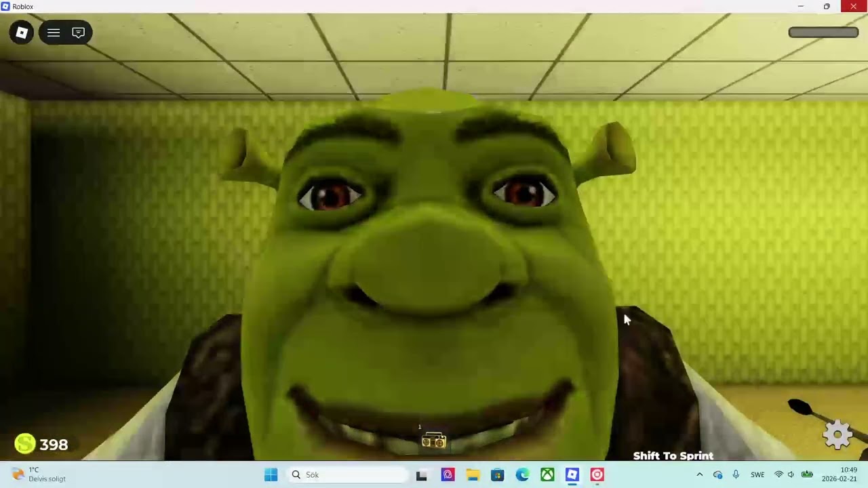Open the Wi-Fi network tray icon
The width and height of the screenshot is (868, 488).
pos(778,474)
